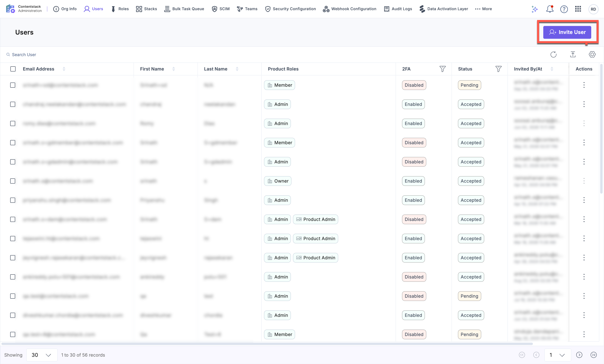The image size is (604, 364).
Task: Expand the More navigation menu
Action: 483,9
